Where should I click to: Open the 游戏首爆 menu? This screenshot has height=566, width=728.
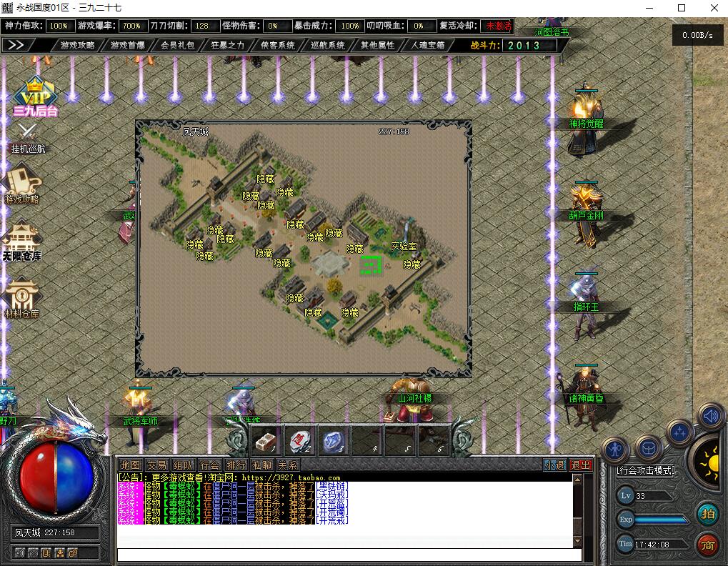click(x=128, y=45)
